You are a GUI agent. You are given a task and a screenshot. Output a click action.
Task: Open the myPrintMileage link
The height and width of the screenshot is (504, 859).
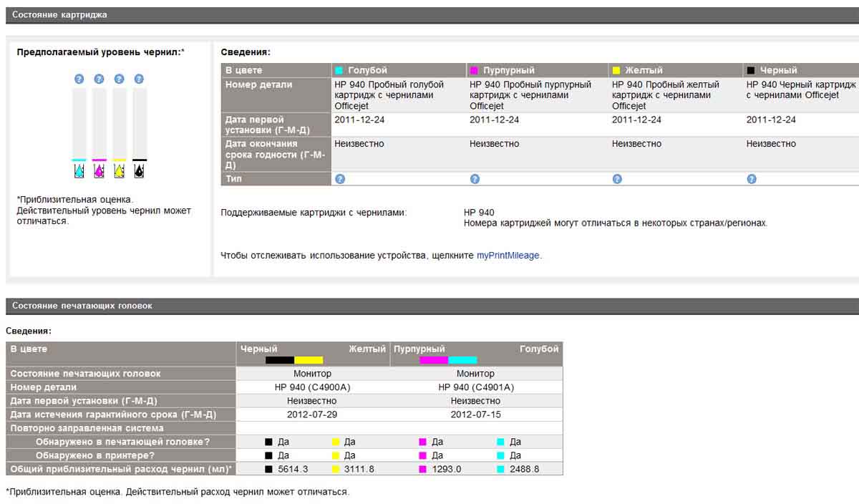pos(508,255)
